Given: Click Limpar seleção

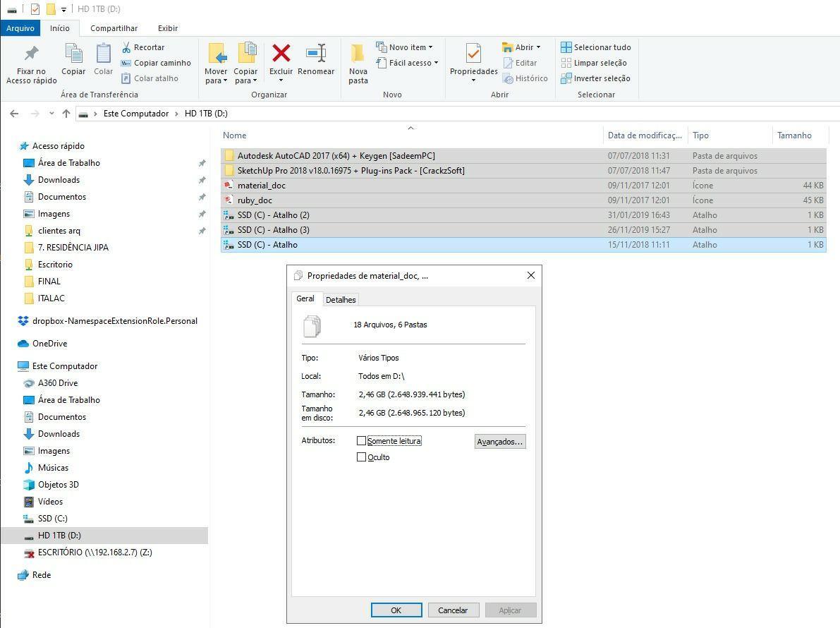Looking at the screenshot, I should coord(594,63).
